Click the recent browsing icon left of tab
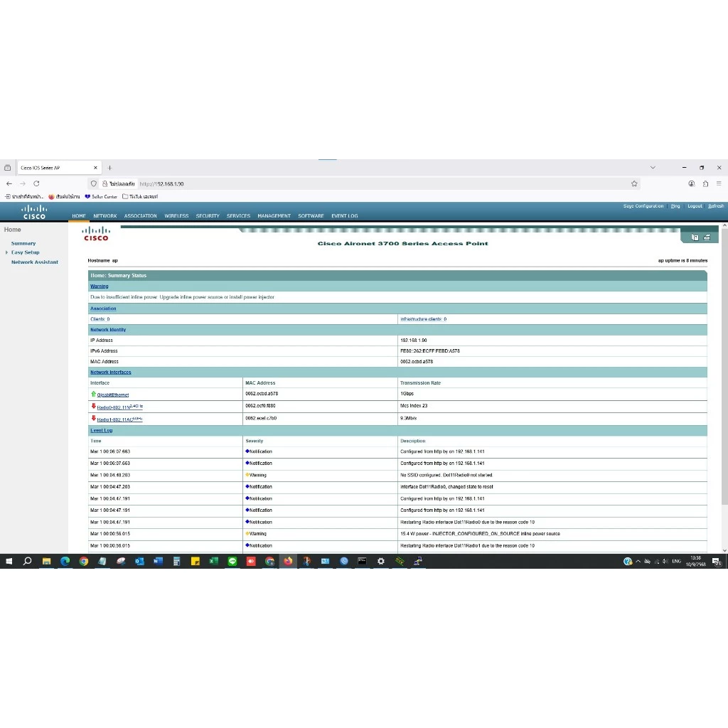This screenshot has width=728, height=728. 7,168
